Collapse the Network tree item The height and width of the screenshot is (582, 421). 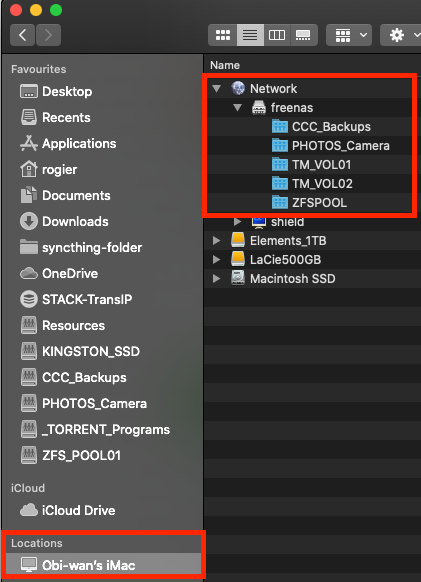tap(216, 88)
